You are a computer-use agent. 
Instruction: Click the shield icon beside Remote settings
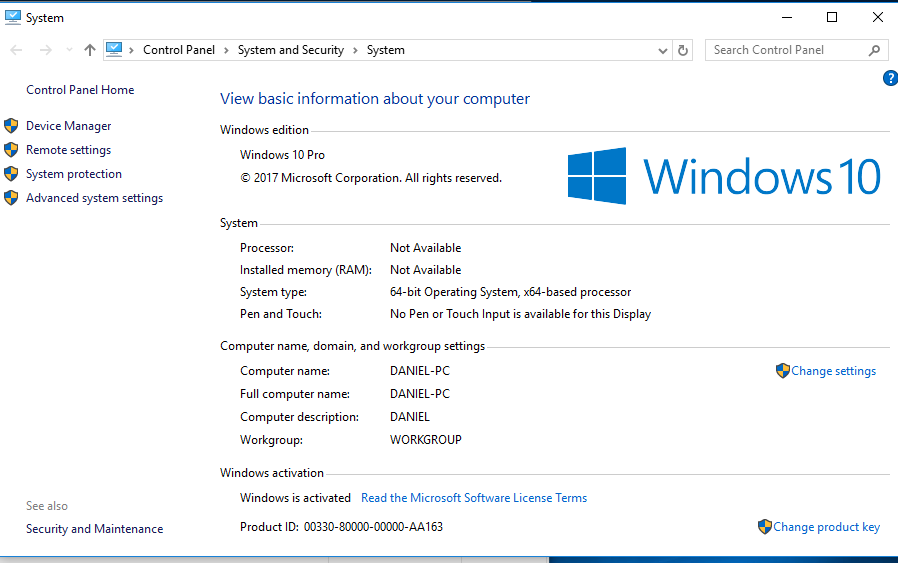pyautogui.click(x=11, y=149)
